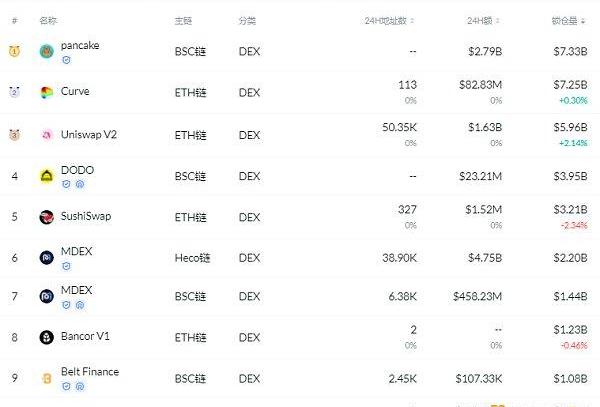This screenshot has width=600, height=407.
Task: Click the Belt Finance orange logo
Action: 47,378
